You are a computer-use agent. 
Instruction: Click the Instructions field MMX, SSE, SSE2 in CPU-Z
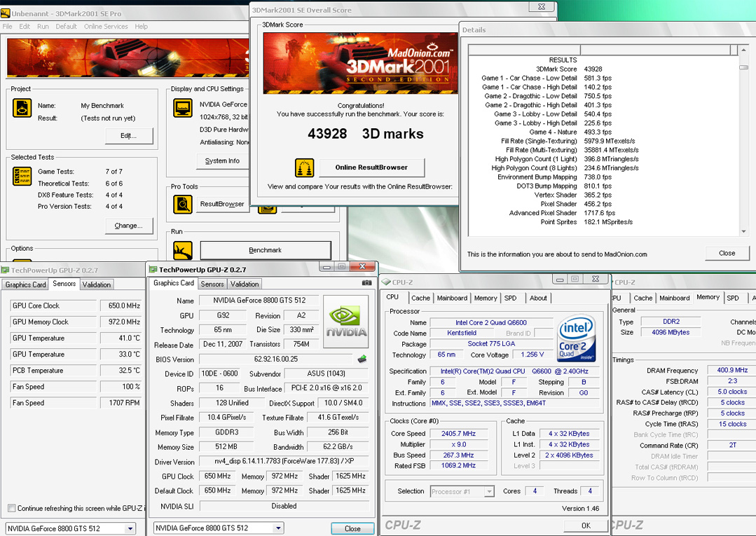[514, 404]
